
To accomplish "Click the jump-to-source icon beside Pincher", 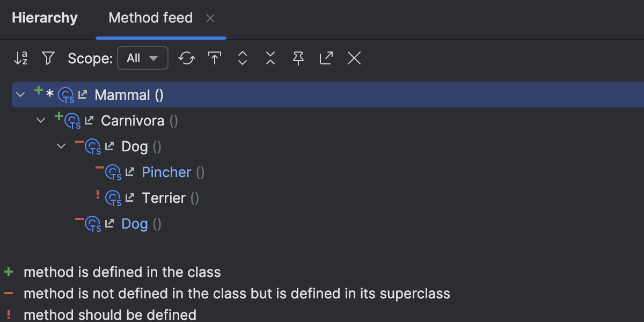I will coord(130,172).
